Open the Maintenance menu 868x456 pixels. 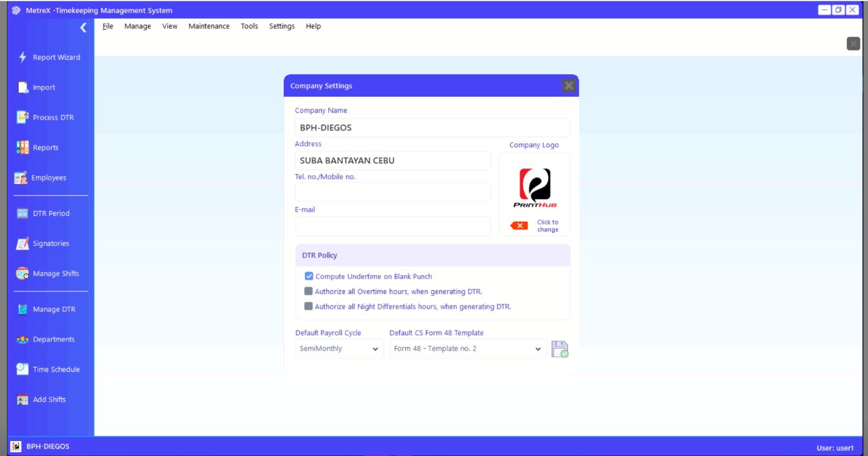(209, 26)
